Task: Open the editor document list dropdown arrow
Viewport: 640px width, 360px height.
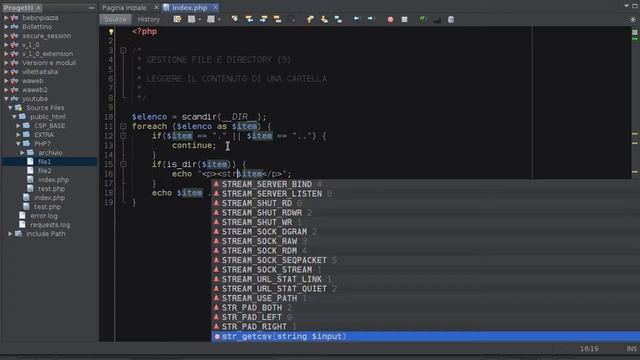Action: 626,6
